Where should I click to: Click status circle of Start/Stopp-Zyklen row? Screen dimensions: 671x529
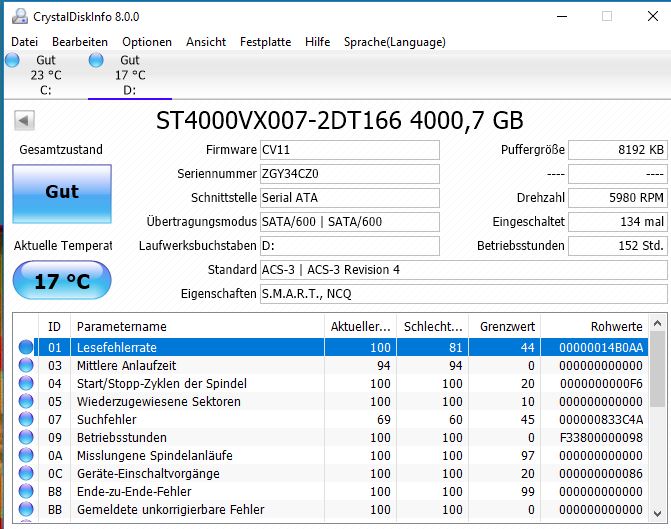26,383
